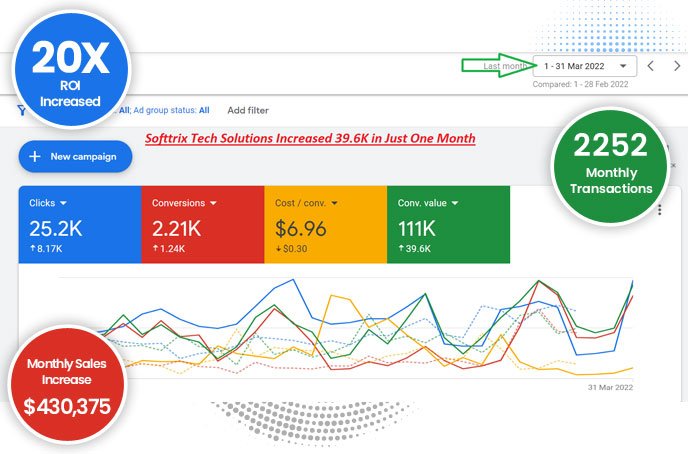Click the New campaign button

click(75, 156)
